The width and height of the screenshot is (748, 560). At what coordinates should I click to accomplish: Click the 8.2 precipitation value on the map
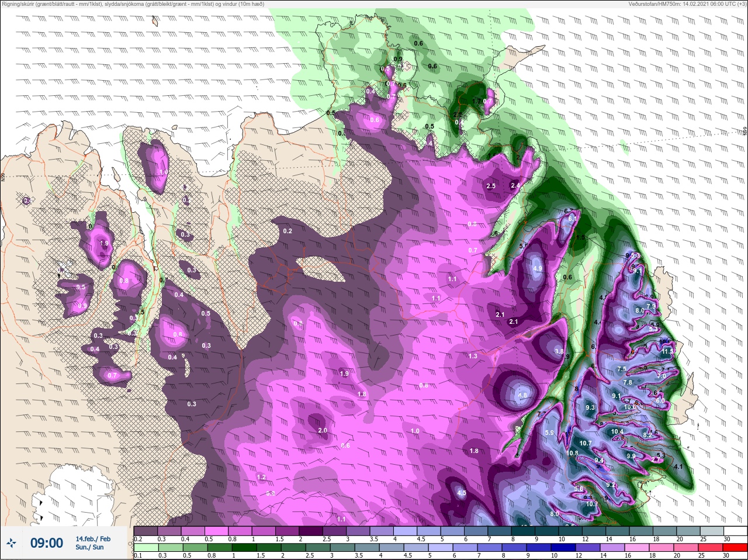647,435
